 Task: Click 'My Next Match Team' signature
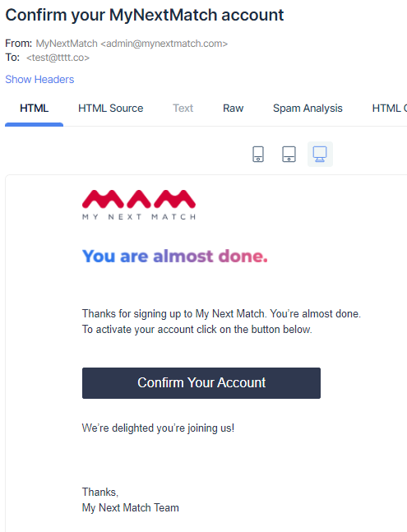(x=130, y=507)
